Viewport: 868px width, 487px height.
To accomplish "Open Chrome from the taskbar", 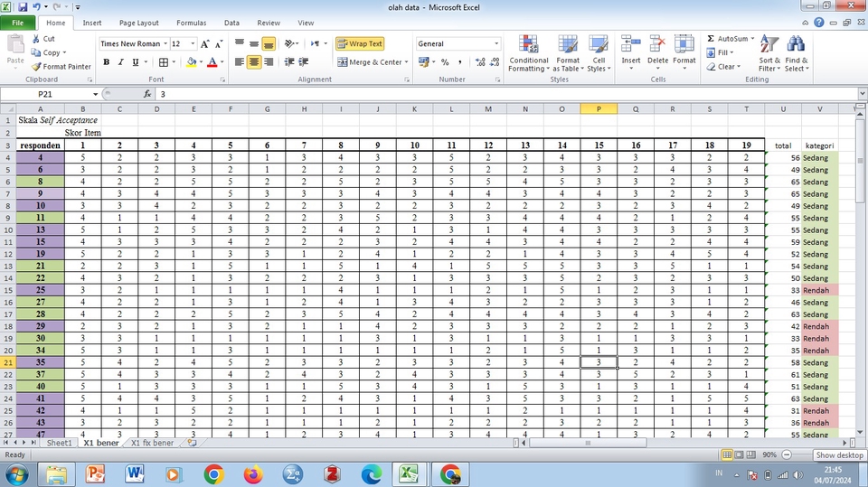I will (213, 474).
